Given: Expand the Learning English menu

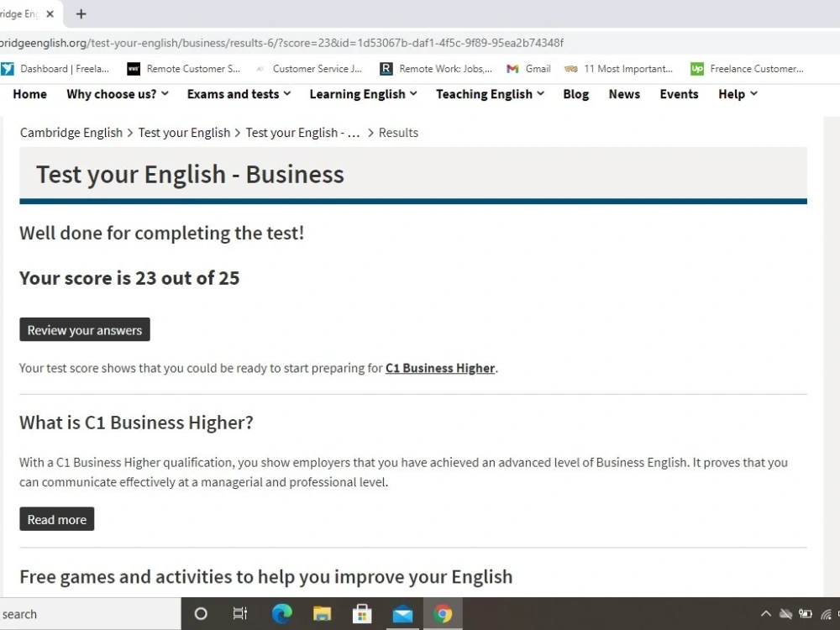Looking at the screenshot, I should tap(363, 94).
